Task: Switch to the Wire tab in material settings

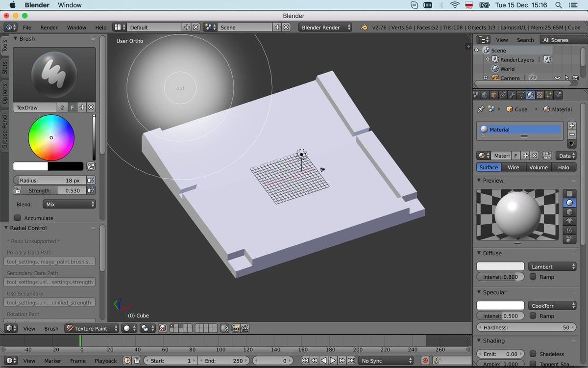Action: (513, 167)
